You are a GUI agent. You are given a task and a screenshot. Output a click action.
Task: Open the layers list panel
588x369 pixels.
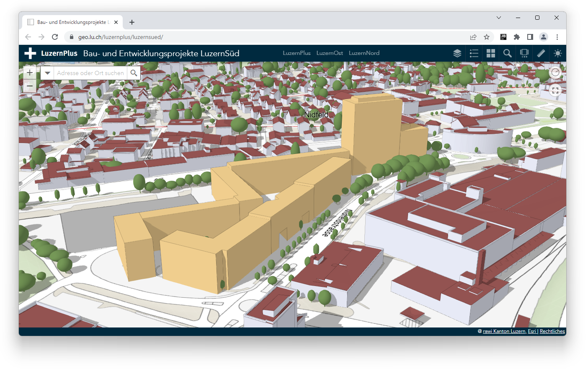(x=457, y=53)
